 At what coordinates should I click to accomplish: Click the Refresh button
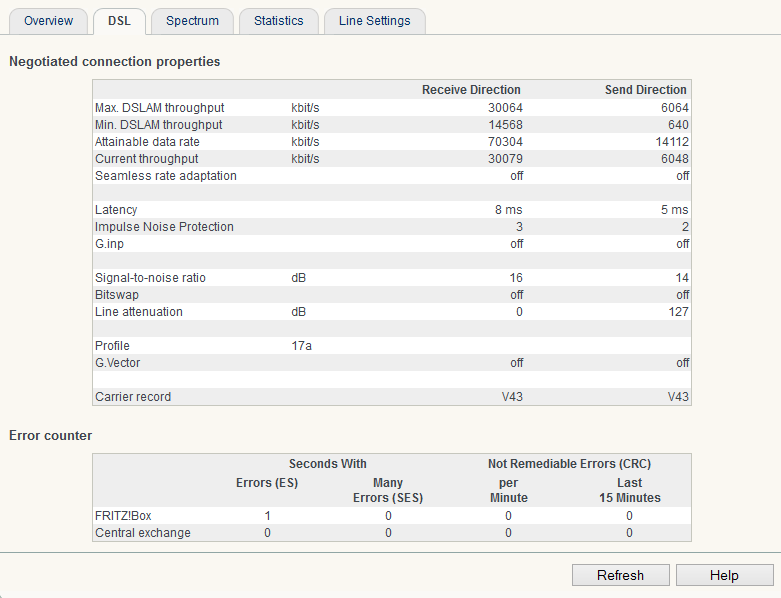pyautogui.click(x=620, y=575)
